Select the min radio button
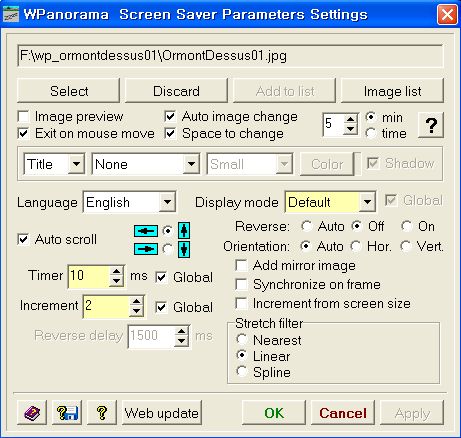The width and height of the screenshot is (461, 438). click(x=371, y=117)
